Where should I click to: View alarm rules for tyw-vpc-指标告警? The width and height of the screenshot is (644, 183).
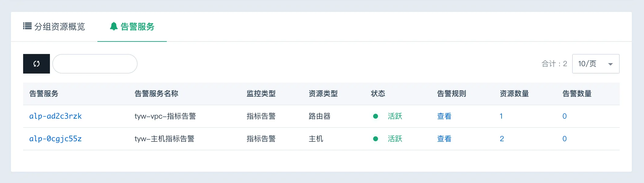tap(444, 116)
